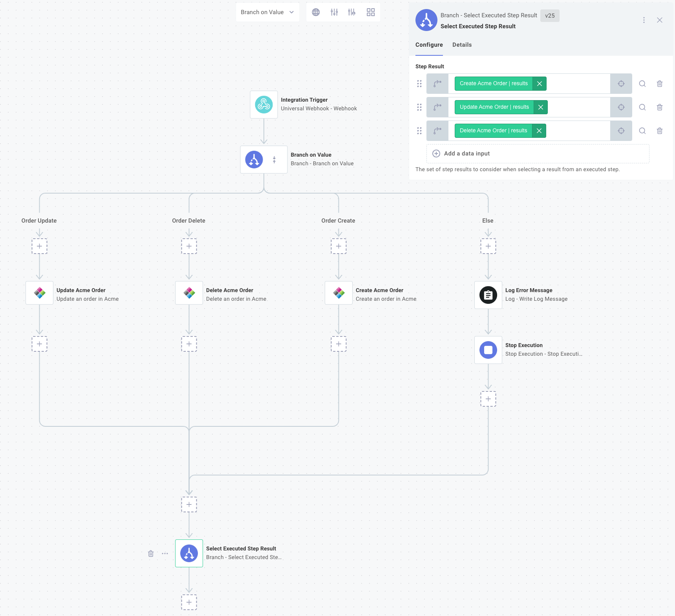Open the magnifier search for Update Acme Order result
Image resolution: width=675 pixels, height=616 pixels.
[x=642, y=107]
